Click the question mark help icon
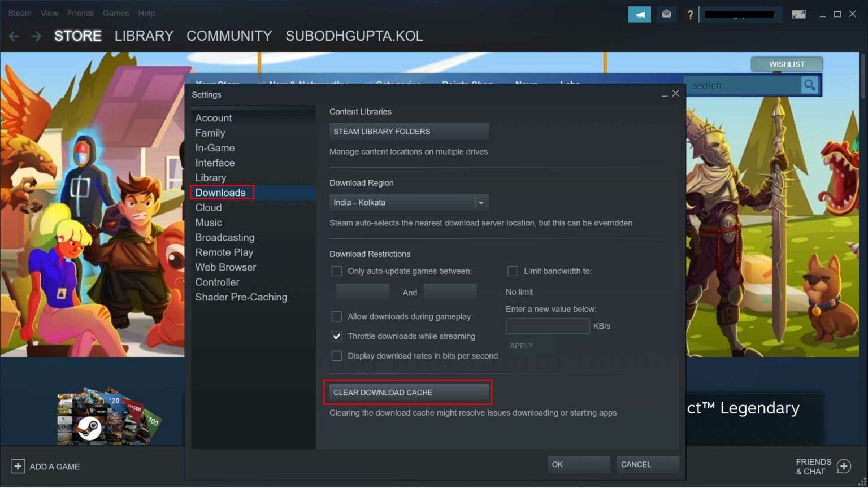 click(690, 14)
